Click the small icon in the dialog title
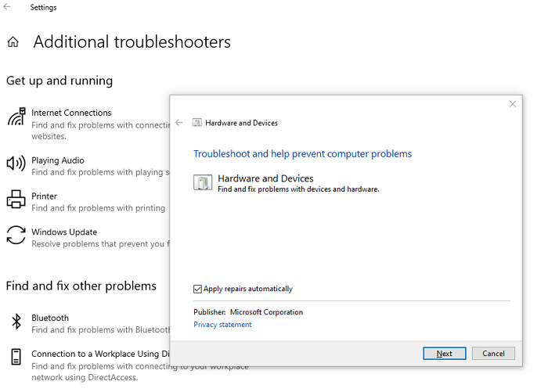The image size is (548, 392). pos(196,123)
